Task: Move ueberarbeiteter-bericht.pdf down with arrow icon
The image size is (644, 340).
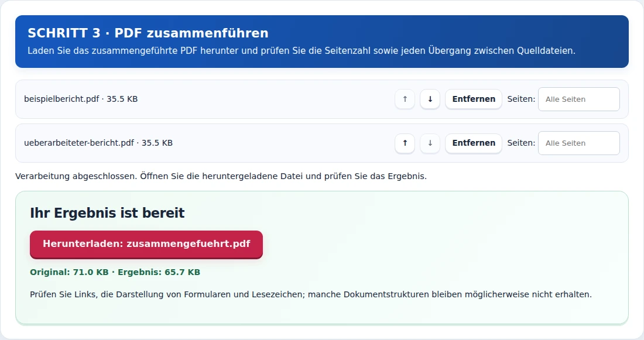Action: tap(430, 143)
